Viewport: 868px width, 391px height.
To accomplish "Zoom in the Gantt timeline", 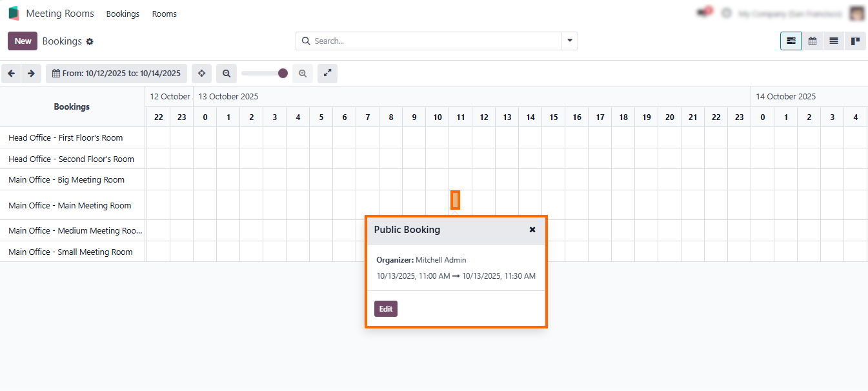I will coord(303,74).
